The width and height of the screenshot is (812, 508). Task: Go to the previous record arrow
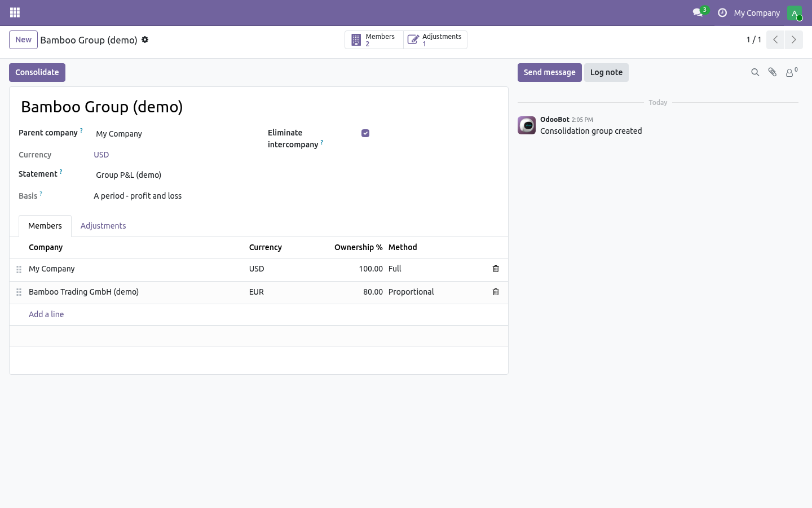pyautogui.click(x=775, y=40)
